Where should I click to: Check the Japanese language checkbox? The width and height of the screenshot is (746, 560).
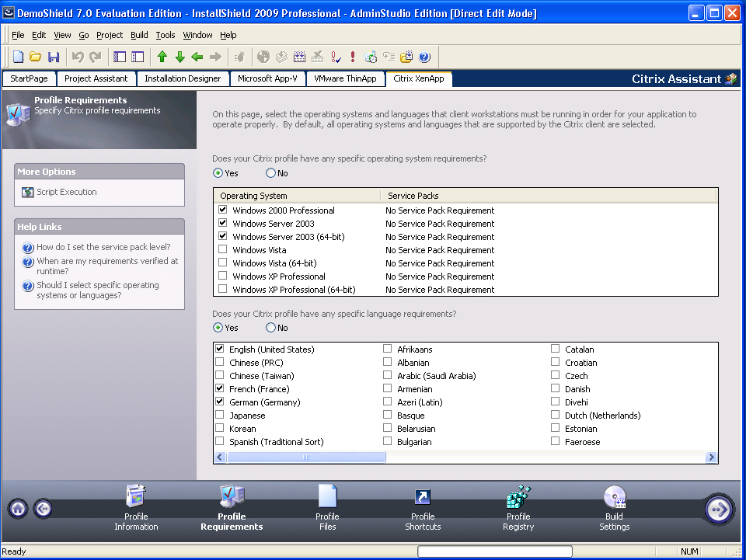pos(221,416)
